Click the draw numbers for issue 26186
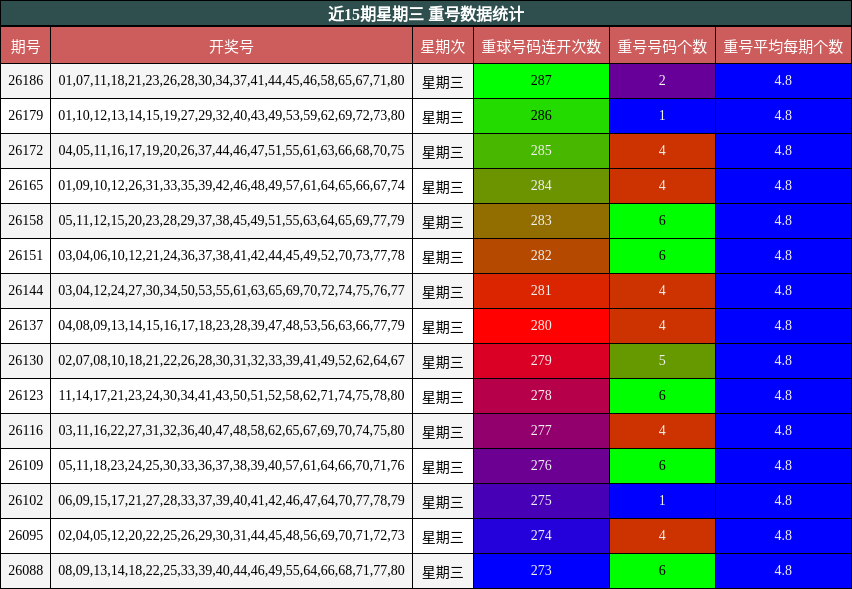This screenshot has width=852, height=589. 231,80
